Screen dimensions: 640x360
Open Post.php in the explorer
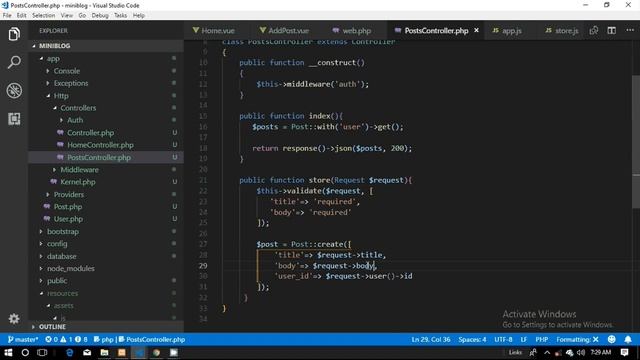click(68, 207)
